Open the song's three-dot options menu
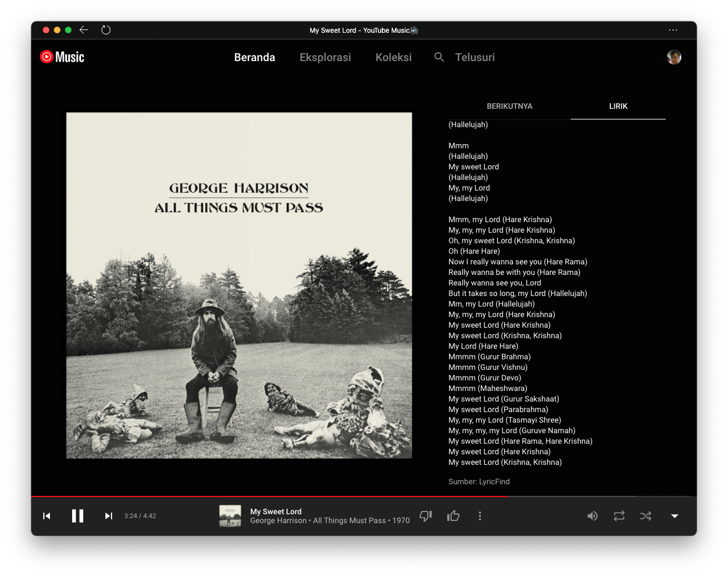This screenshot has width=728, height=577. click(x=480, y=516)
